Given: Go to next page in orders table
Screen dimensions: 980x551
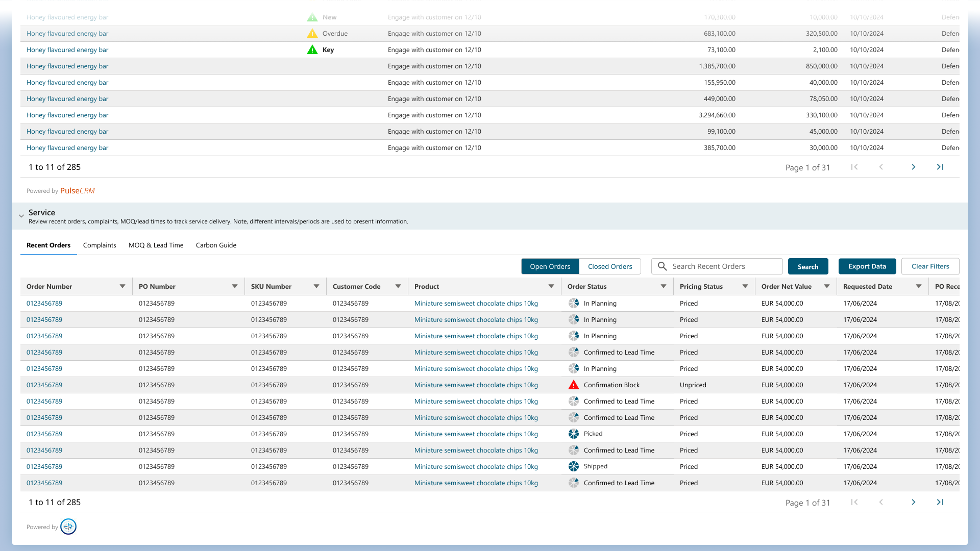Looking at the screenshot, I should [913, 502].
